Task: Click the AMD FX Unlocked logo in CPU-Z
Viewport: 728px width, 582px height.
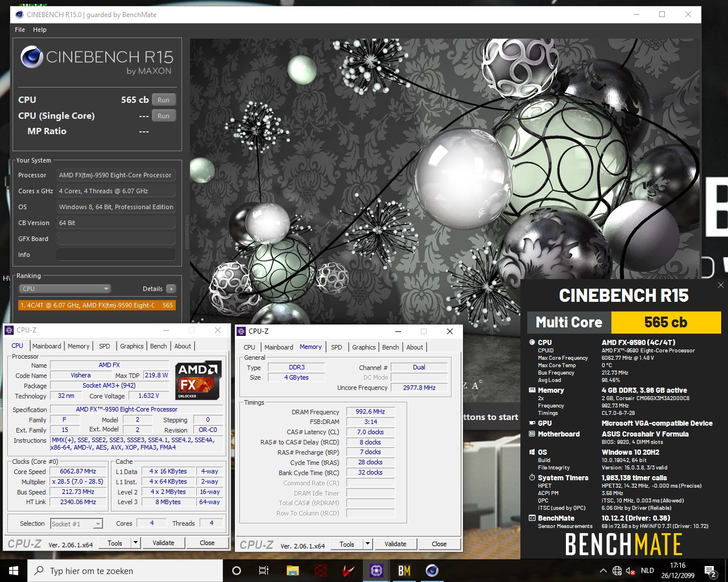Action: click(x=198, y=380)
